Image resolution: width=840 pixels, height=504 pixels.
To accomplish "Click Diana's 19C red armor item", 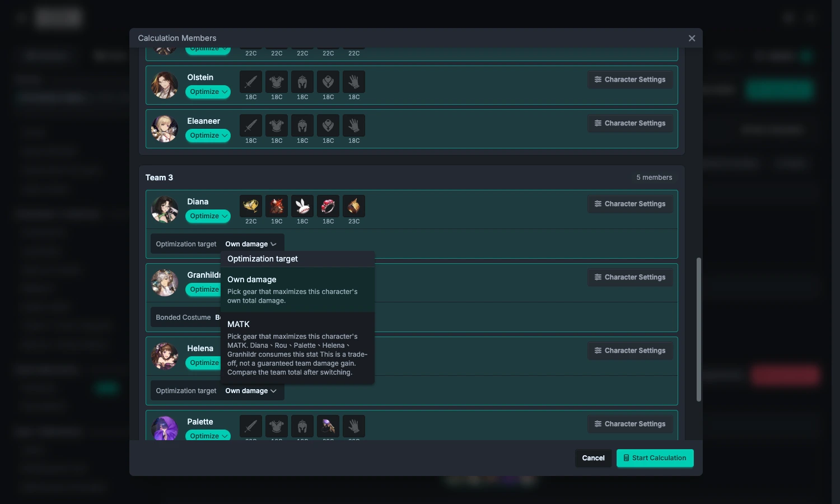I will click(x=277, y=206).
